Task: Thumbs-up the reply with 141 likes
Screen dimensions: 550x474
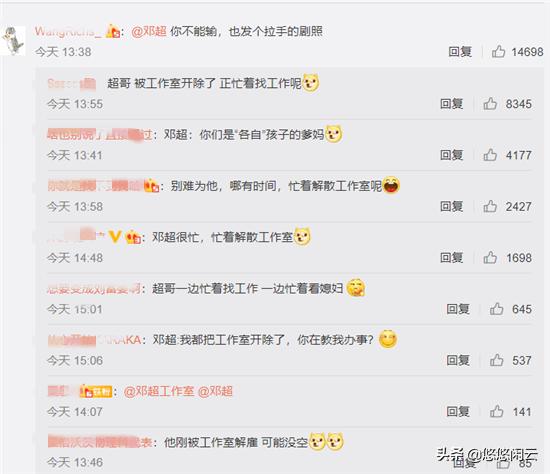Action: (x=496, y=412)
